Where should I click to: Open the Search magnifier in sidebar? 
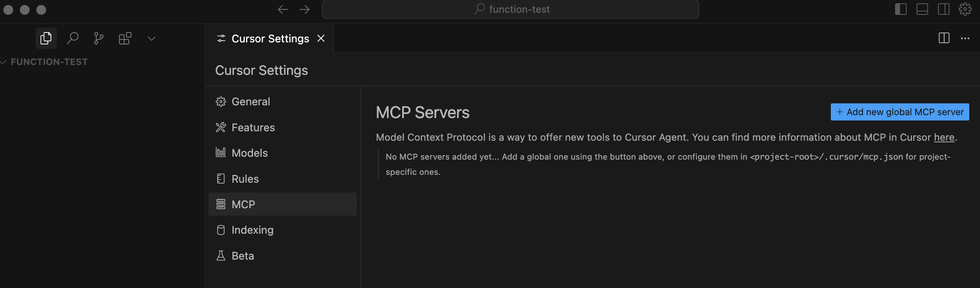pyautogui.click(x=73, y=38)
